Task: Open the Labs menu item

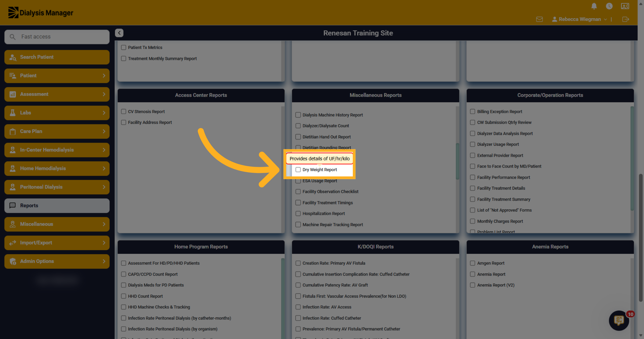Action: point(57,113)
